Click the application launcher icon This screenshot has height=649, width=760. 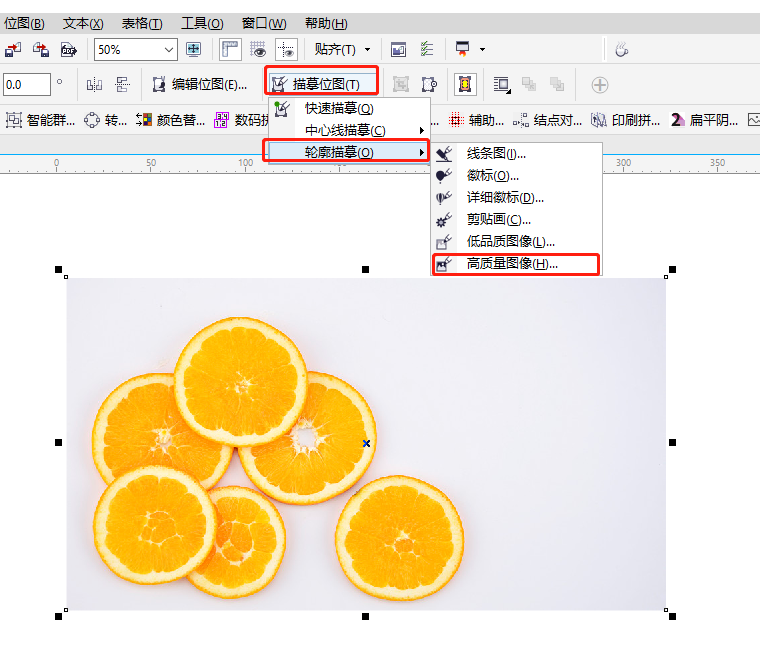point(462,49)
